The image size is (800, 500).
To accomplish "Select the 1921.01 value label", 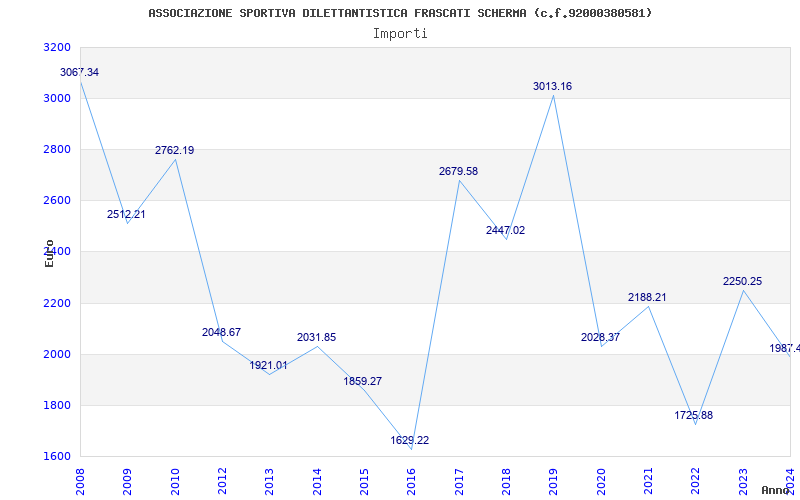I will [x=268, y=365].
